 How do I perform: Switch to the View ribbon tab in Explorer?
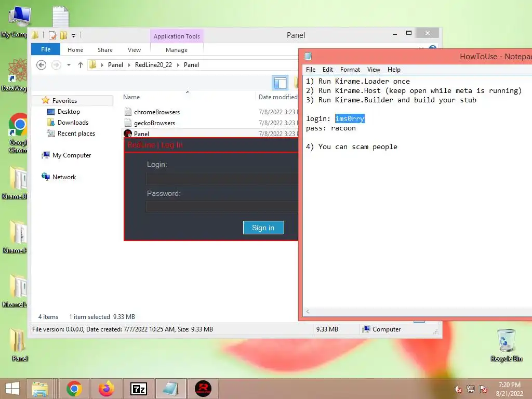(134, 50)
